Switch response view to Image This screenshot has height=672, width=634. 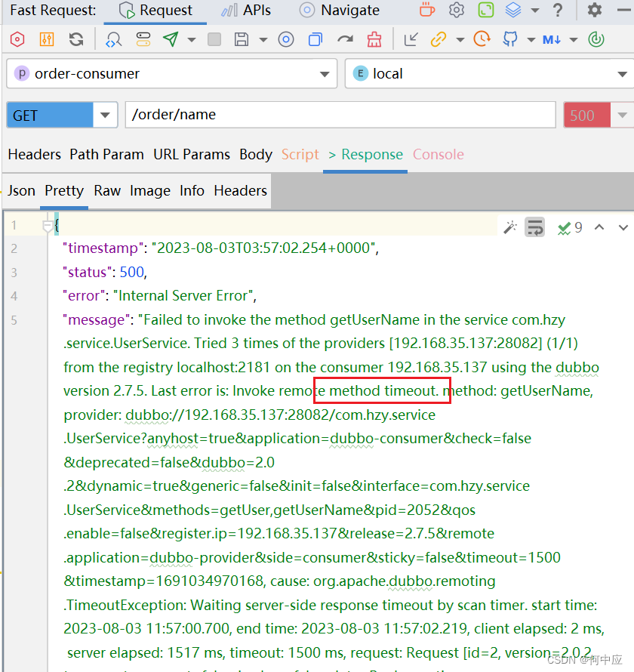click(x=150, y=190)
